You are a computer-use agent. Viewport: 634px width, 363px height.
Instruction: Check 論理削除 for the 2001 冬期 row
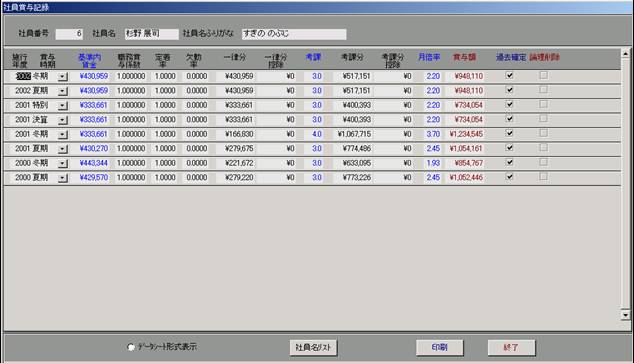pyautogui.click(x=543, y=133)
